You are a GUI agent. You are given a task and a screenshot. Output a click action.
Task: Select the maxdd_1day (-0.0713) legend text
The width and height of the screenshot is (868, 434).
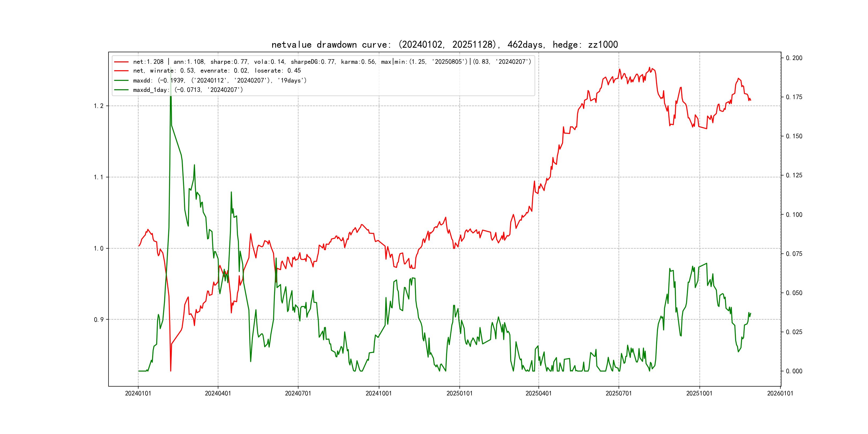point(188,90)
